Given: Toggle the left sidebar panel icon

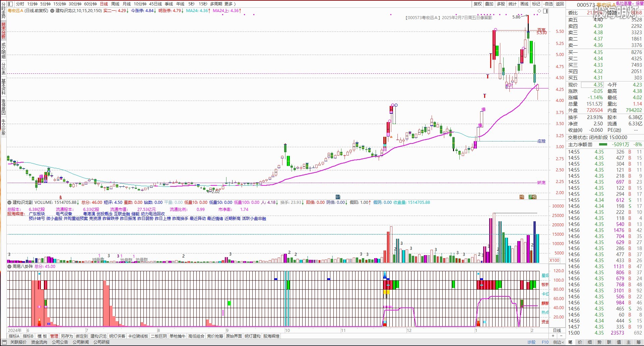Looking at the screenshot, I should point(10,4).
